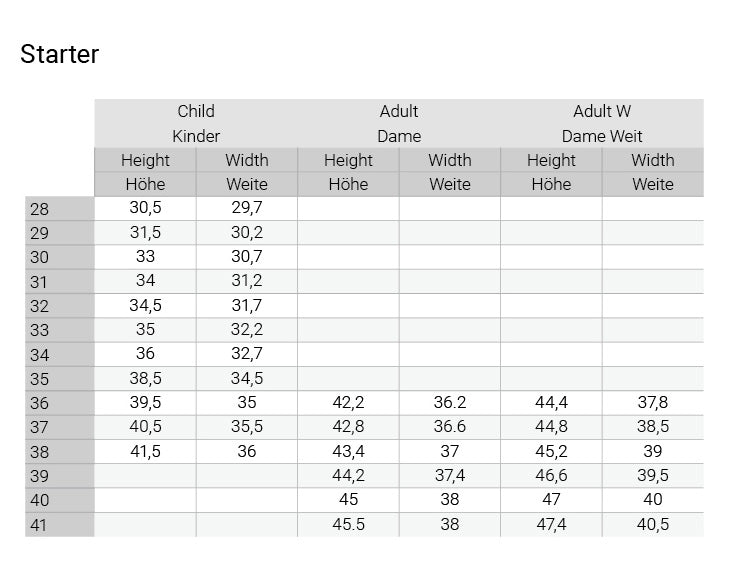Click Adult W height value 46,6
This screenshot has height=579, width=733.
point(551,476)
